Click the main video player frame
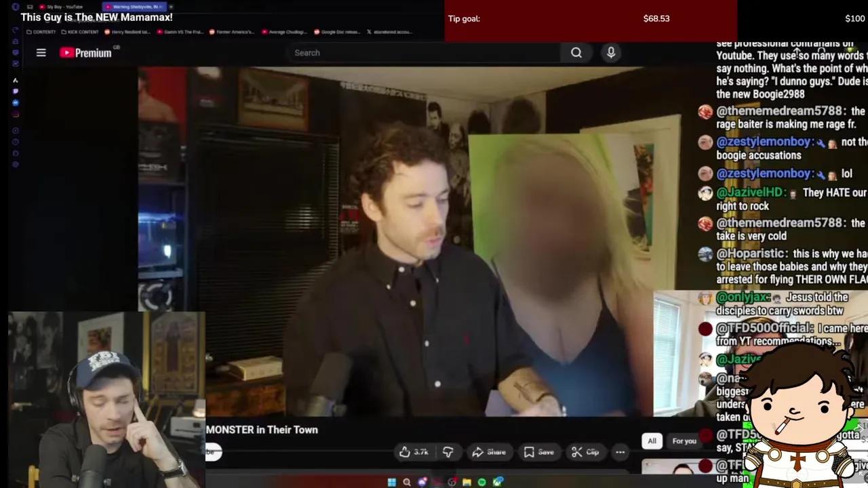The height and width of the screenshot is (488, 868). pyautogui.click(x=395, y=241)
